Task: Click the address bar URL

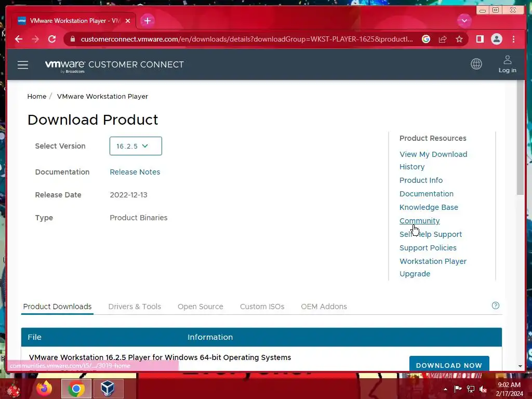Action: pos(247,39)
